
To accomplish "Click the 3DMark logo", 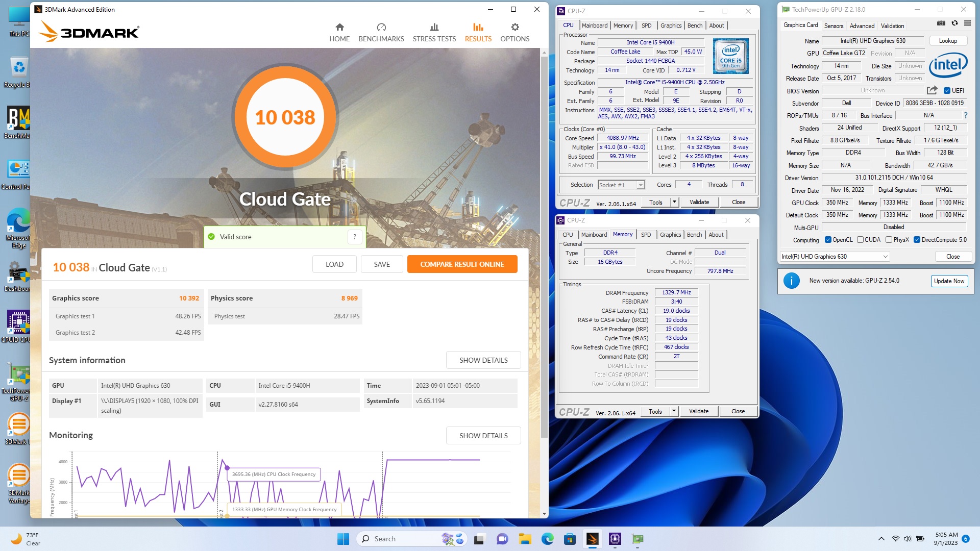I will point(89,32).
